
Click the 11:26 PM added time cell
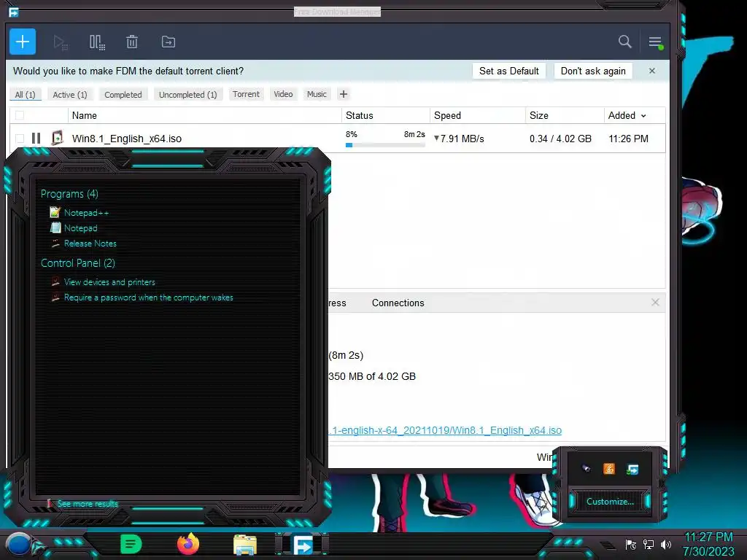pyautogui.click(x=628, y=139)
